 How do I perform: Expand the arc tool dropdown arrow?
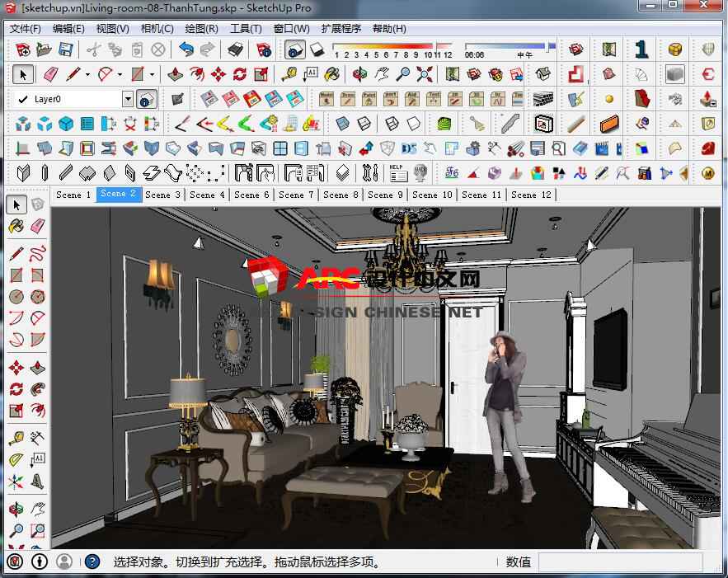click(120, 74)
